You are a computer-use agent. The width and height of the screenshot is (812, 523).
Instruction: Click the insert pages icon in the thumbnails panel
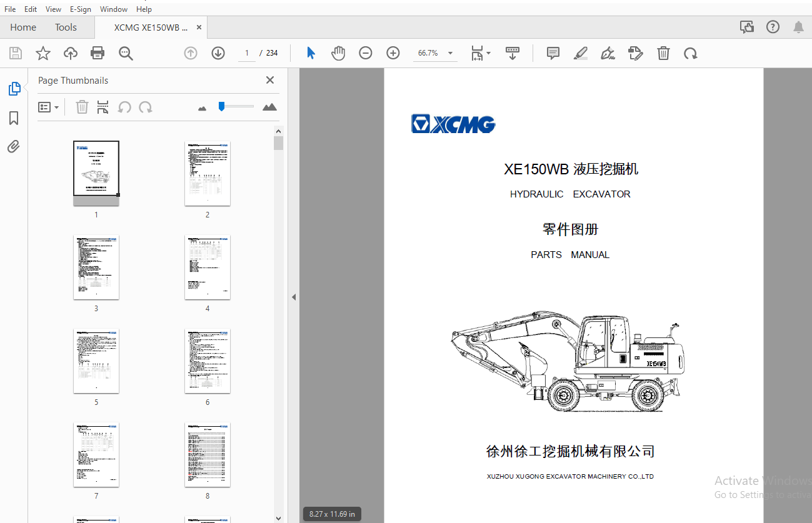click(103, 107)
